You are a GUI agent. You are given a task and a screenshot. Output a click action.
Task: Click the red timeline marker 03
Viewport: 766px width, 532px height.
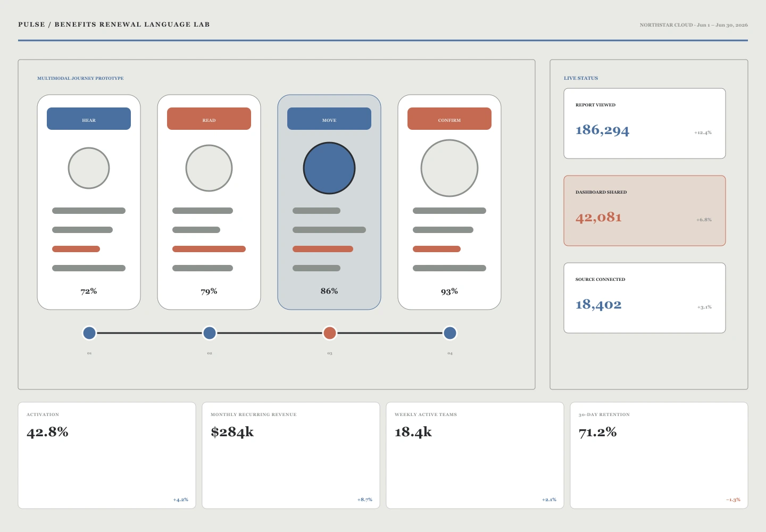[330, 333]
